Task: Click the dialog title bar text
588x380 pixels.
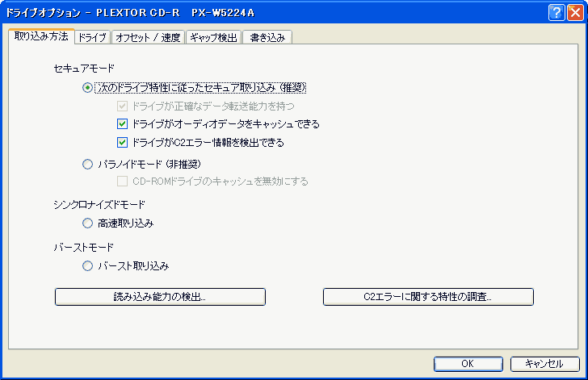Action: [130, 13]
